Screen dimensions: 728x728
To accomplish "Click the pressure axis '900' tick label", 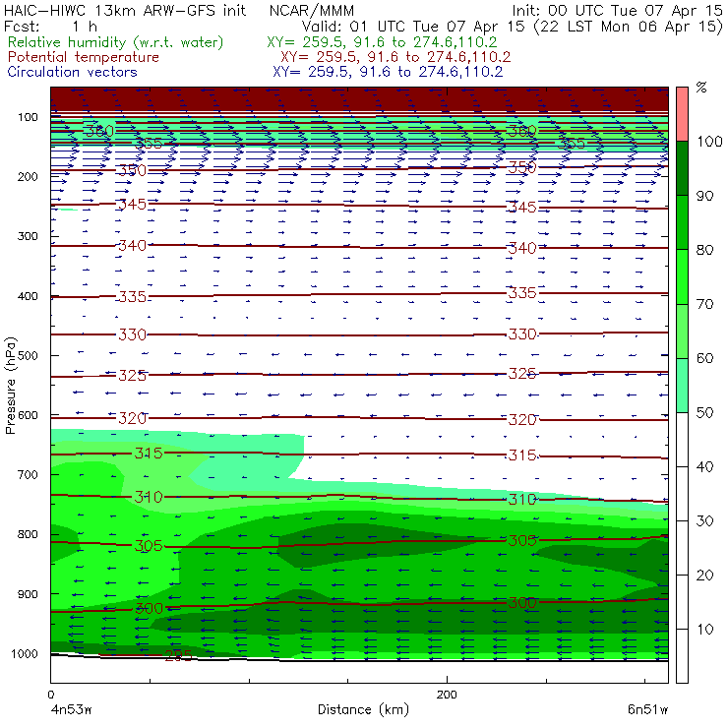I will pyautogui.click(x=28, y=594).
